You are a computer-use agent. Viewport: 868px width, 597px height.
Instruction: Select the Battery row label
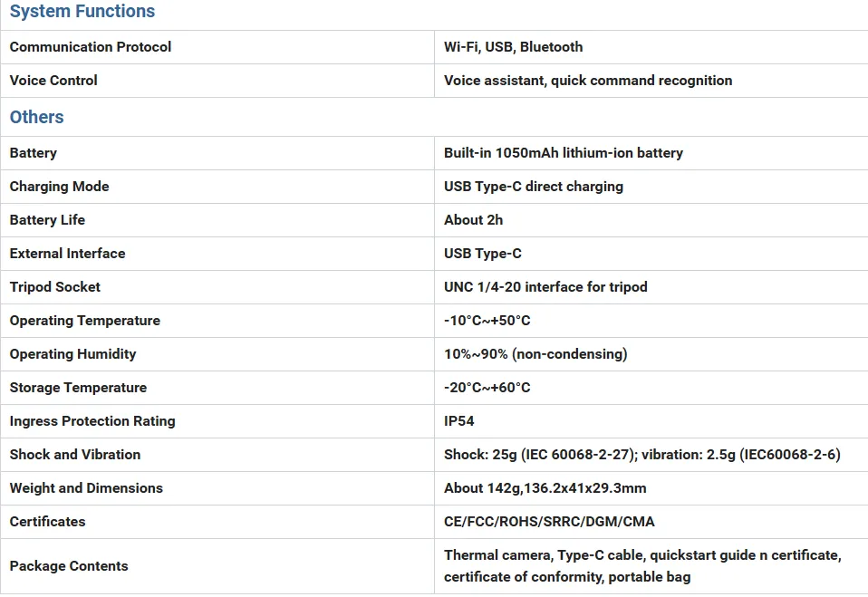tap(34, 153)
